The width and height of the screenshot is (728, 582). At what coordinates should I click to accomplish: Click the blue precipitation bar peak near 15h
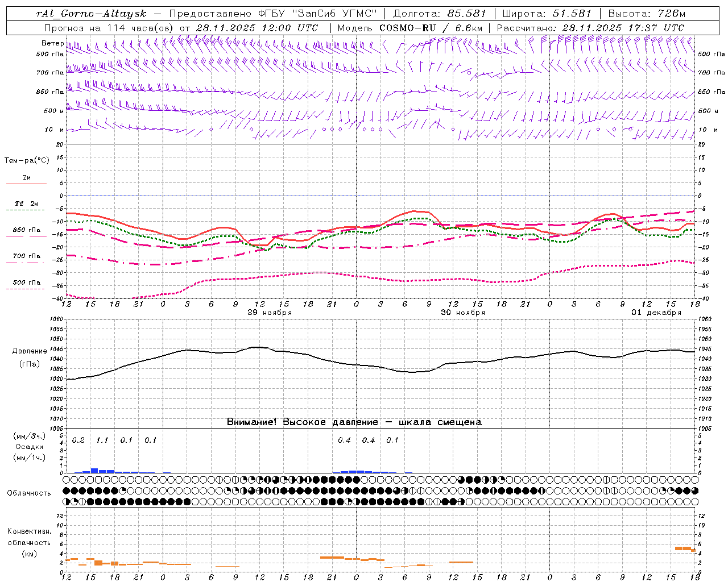94,470
